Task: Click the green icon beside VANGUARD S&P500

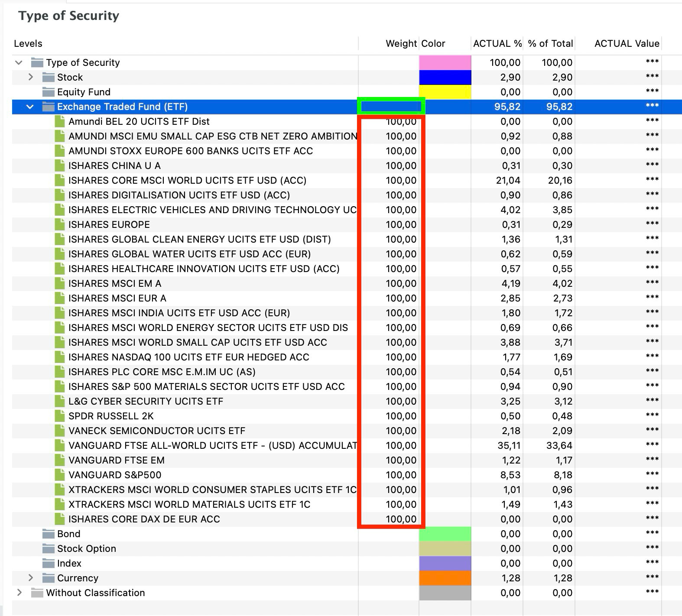Action: 60,475
